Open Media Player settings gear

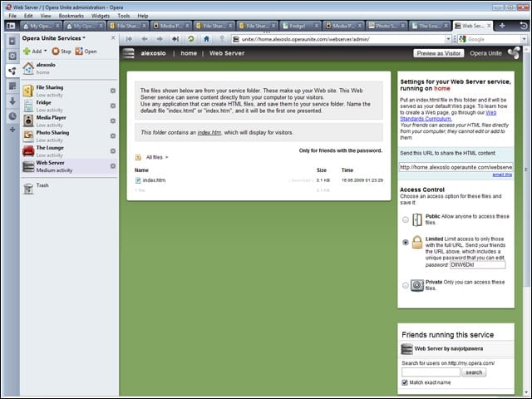click(113, 121)
